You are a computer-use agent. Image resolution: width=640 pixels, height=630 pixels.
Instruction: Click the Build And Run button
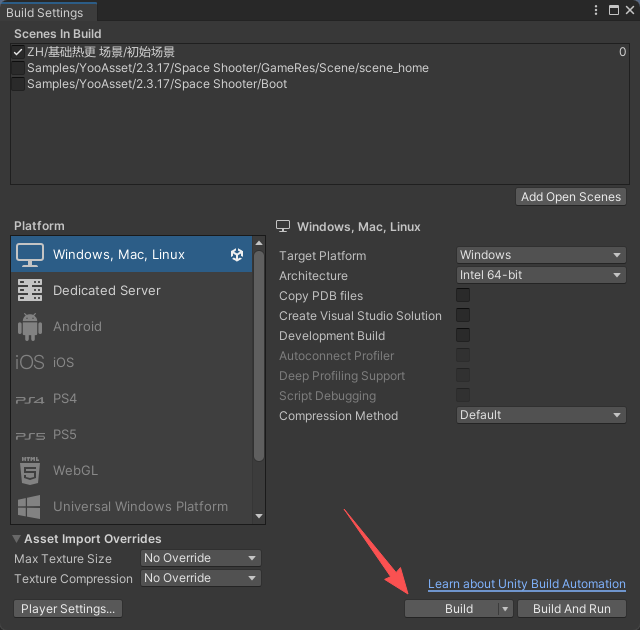tap(571, 609)
